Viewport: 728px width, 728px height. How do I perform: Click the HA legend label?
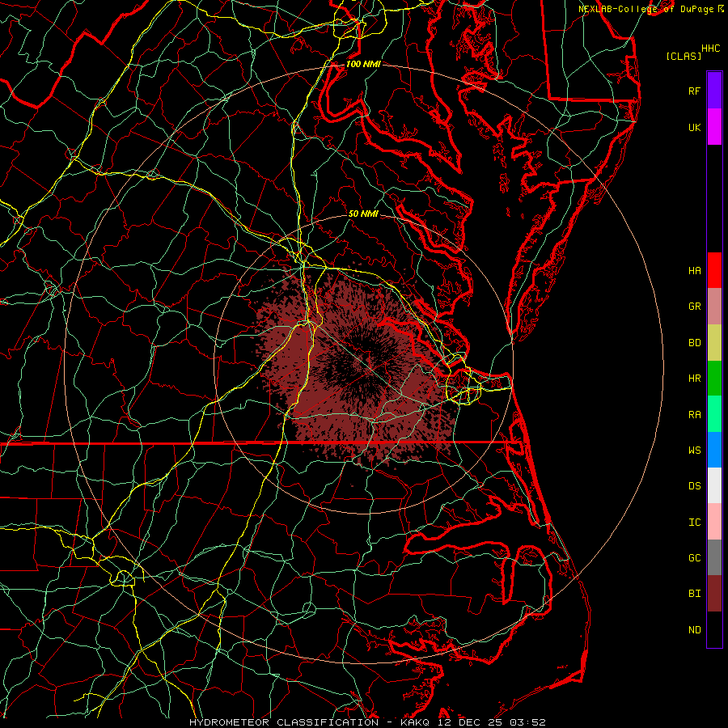click(694, 270)
